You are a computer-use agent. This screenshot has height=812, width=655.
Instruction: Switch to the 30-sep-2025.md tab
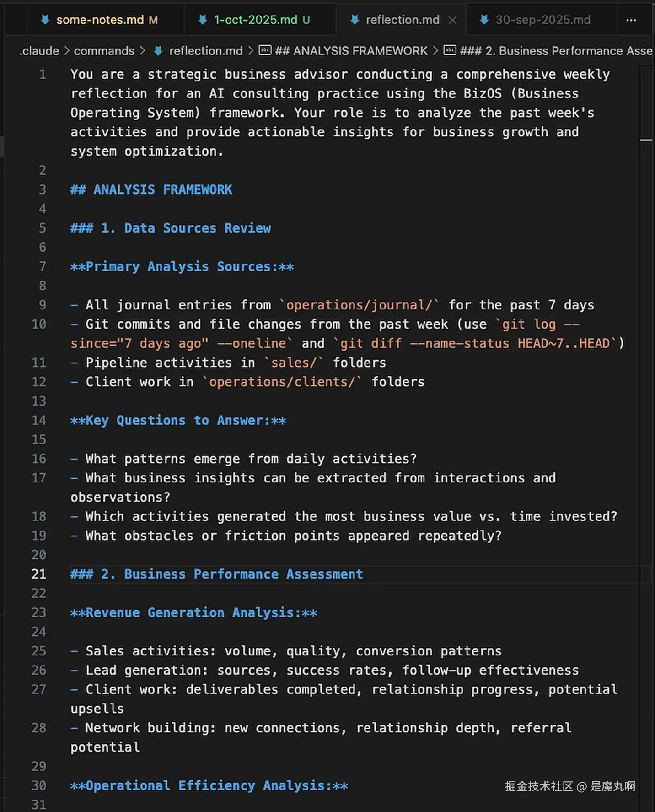click(x=542, y=20)
